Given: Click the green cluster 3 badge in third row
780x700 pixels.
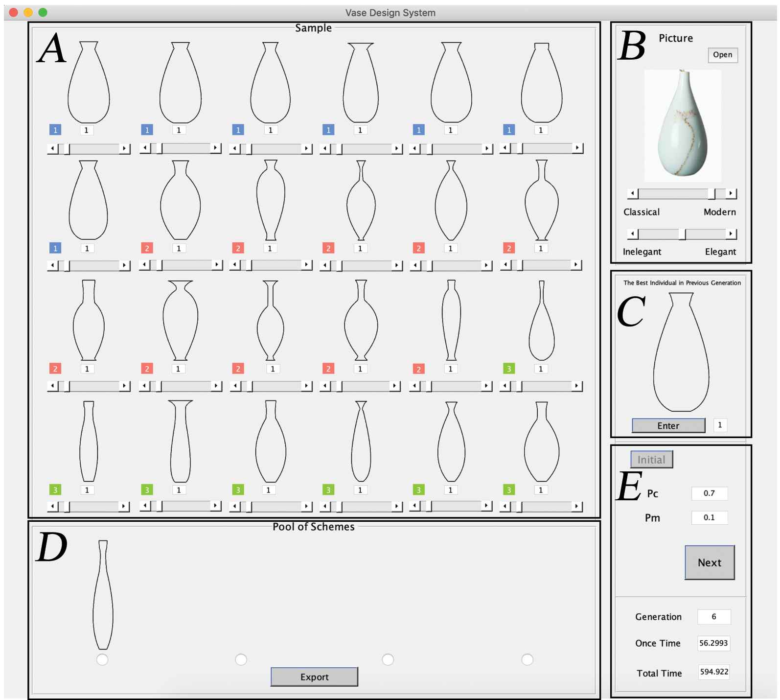Looking at the screenshot, I should click(509, 369).
